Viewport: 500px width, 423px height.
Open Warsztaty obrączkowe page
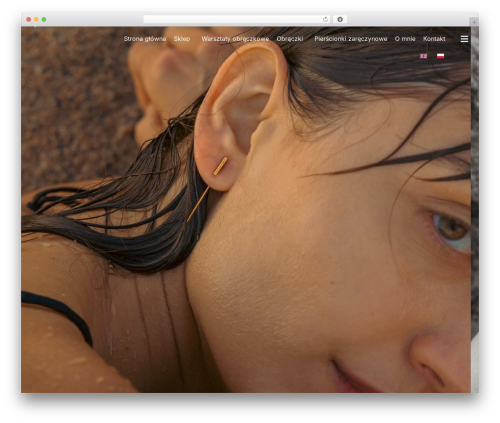tap(235, 39)
